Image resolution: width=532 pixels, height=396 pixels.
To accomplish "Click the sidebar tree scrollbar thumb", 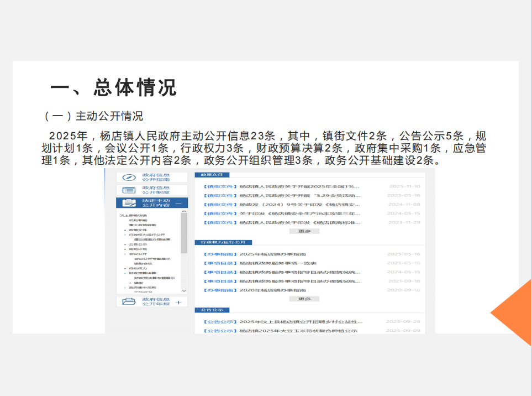I will pos(185,232).
